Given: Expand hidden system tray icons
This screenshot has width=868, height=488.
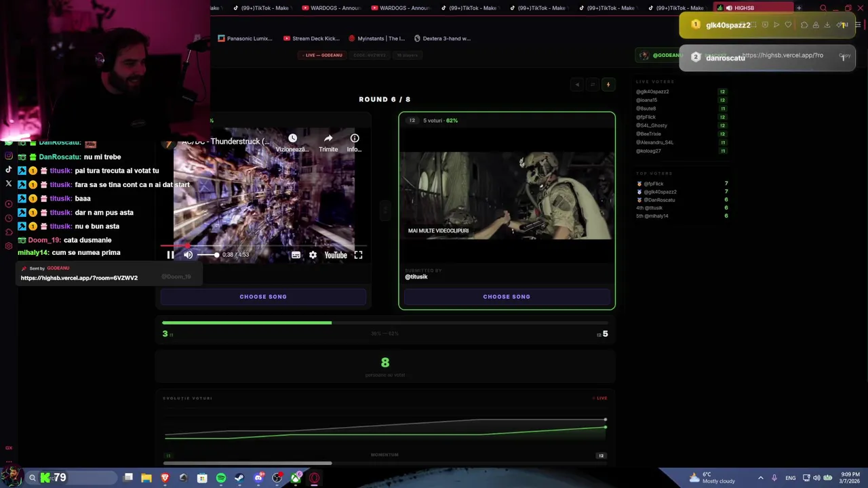Looking at the screenshot, I should [x=760, y=478].
